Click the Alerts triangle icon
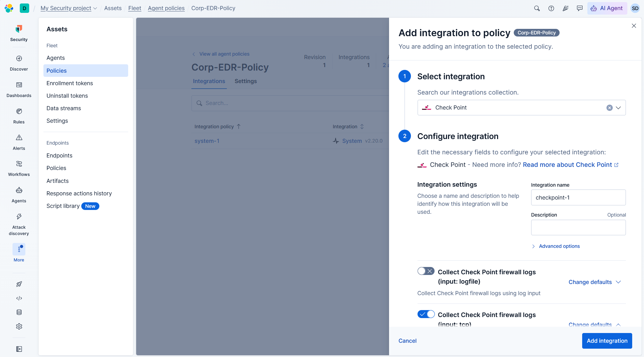 click(19, 138)
